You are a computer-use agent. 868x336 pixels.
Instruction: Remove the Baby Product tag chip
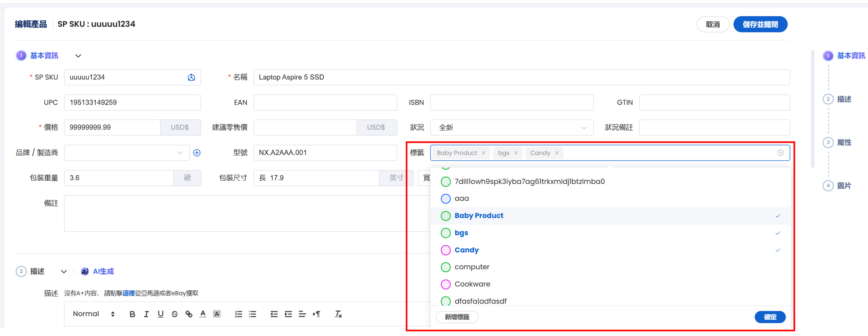tap(484, 153)
